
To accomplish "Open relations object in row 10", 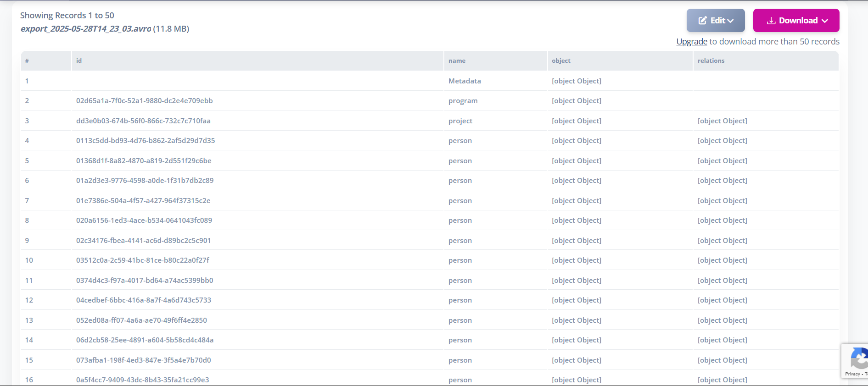I will coord(722,260).
